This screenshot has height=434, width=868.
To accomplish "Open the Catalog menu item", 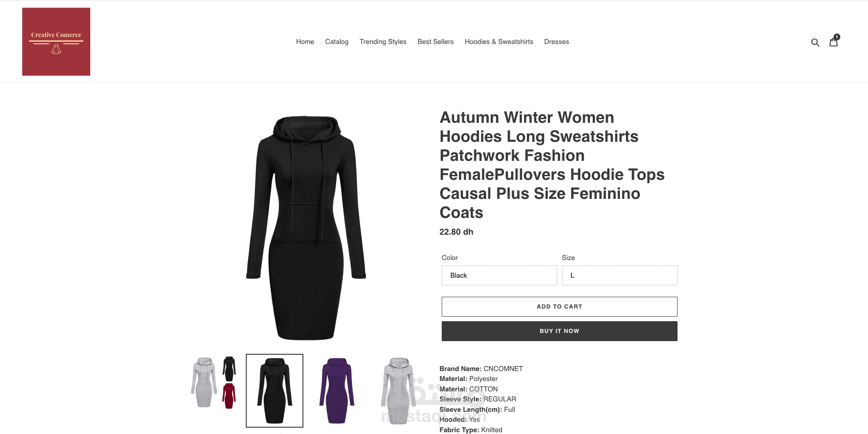I will pyautogui.click(x=337, y=42).
